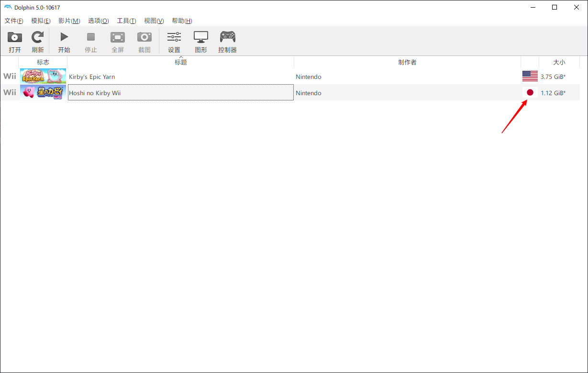Open the Tools (工具) menu
This screenshot has width=588, height=373.
126,21
